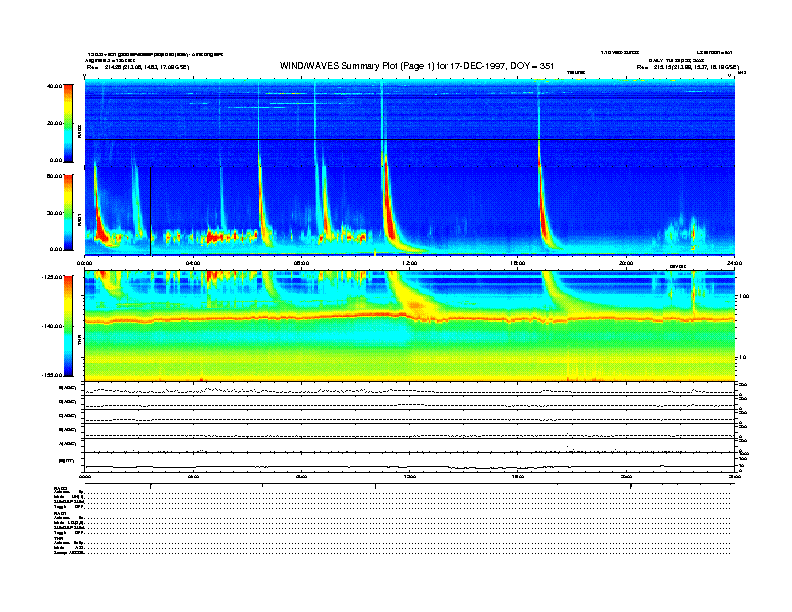Viewport: 792px width, 612px height.
Task: Click the 00:00 label under RAD1 spectrogram
Action: pos(84,263)
